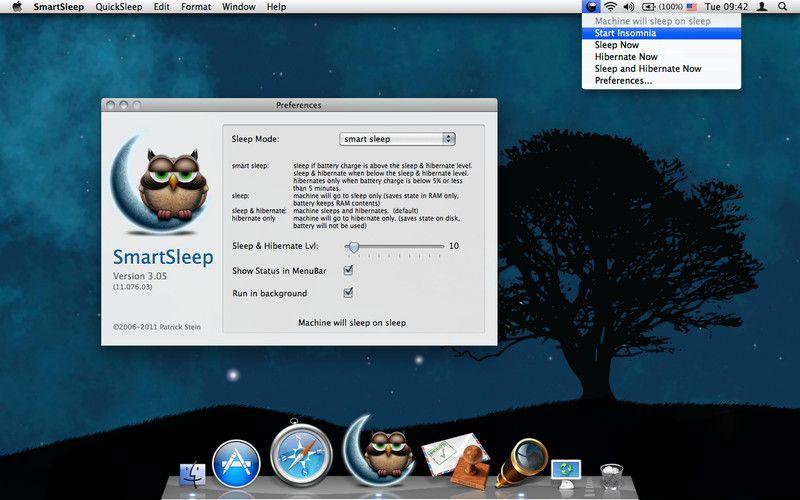Open the Sleep Mode dropdown
Screen dimensions: 800x500
(x=397, y=139)
